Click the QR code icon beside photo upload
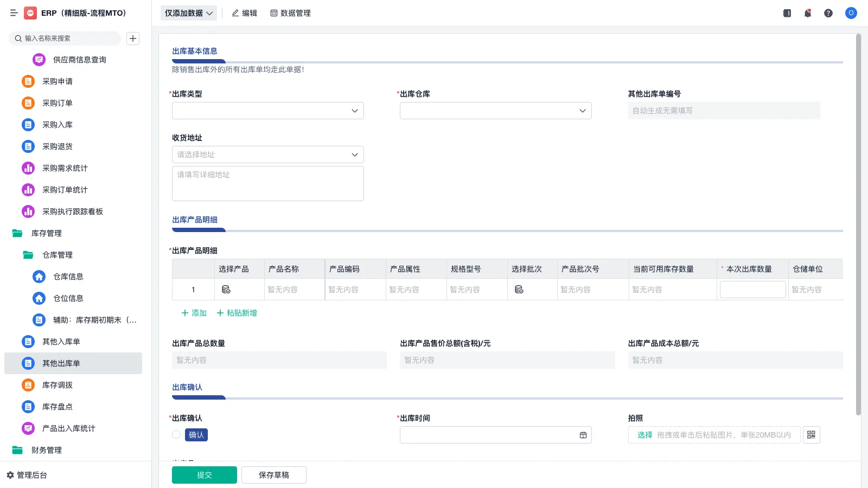This screenshot has width=868, height=488. click(x=811, y=434)
